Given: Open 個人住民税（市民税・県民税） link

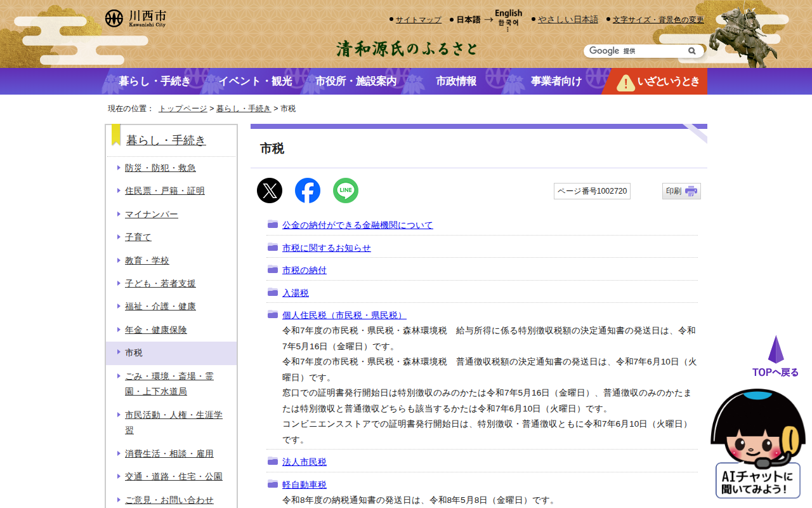Looking at the screenshot, I should 344,315.
